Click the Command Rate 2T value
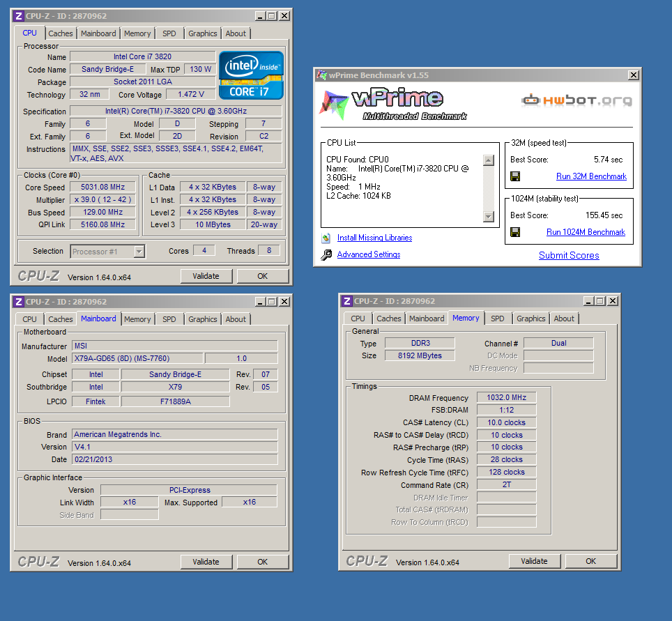Viewport: 672px width, 621px height. [x=506, y=484]
